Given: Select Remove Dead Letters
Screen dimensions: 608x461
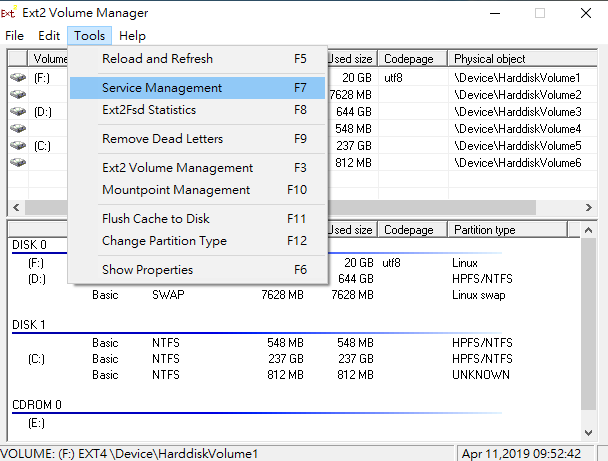Looking at the screenshot, I should (162, 139).
